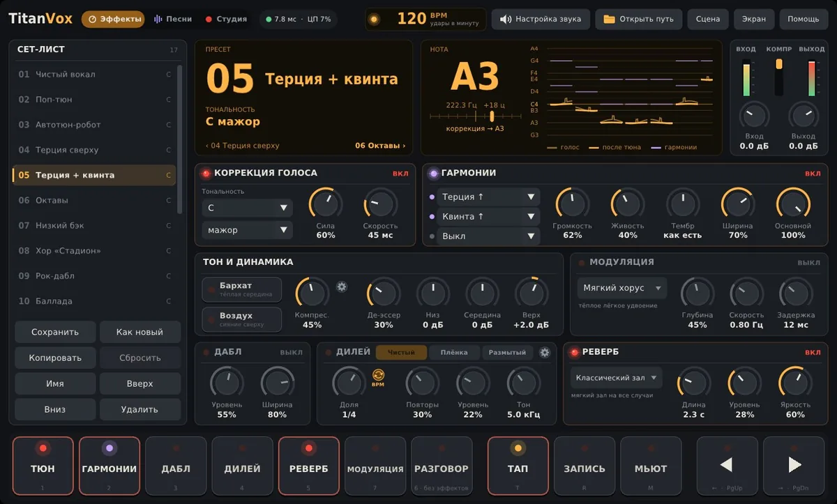Go to the next preset with the right arrow
The height and width of the screenshot is (504, 837).
(794, 466)
